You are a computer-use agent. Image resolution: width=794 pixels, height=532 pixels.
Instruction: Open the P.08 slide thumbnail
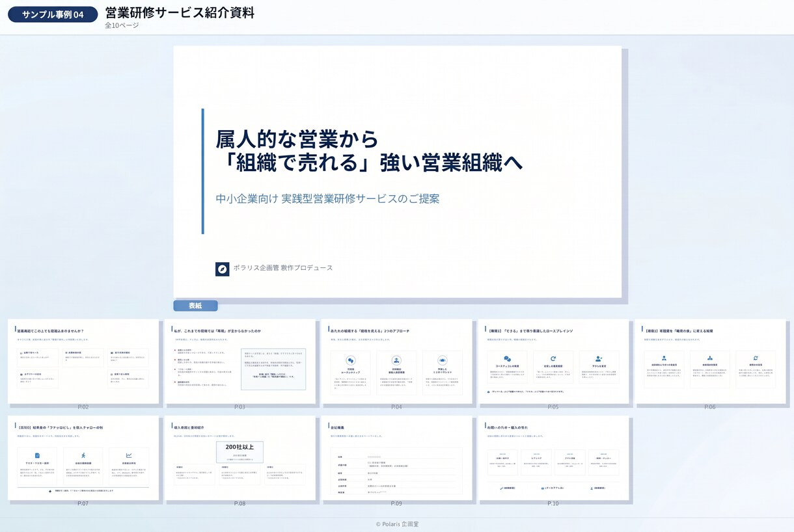click(x=240, y=458)
